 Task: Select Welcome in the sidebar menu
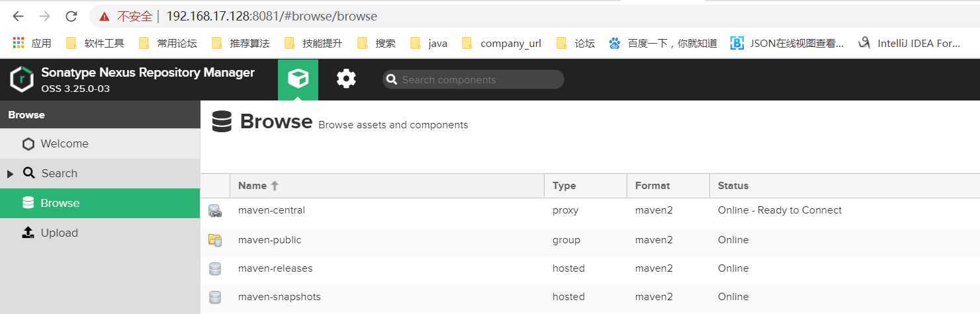pos(100,143)
